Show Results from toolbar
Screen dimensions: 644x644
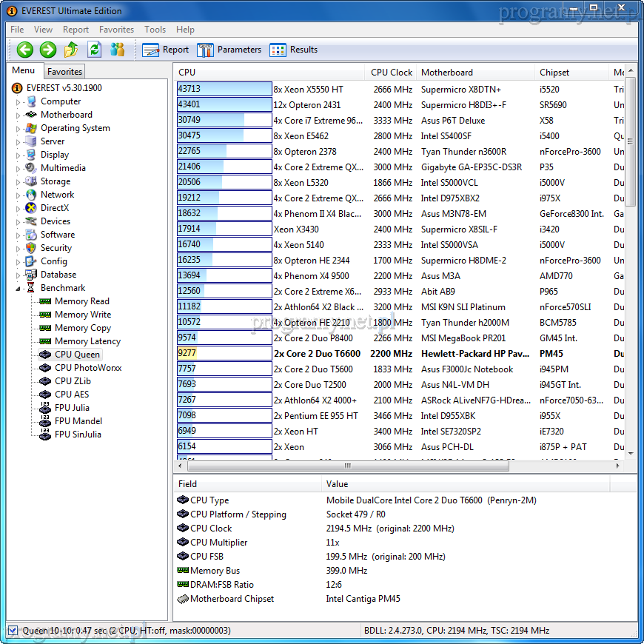click(294, 50)
